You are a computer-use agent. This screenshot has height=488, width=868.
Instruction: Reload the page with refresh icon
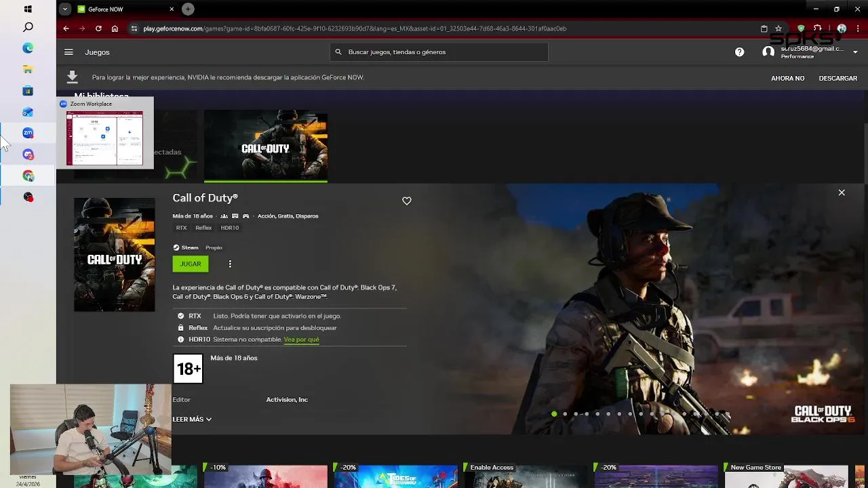[98, 28]
